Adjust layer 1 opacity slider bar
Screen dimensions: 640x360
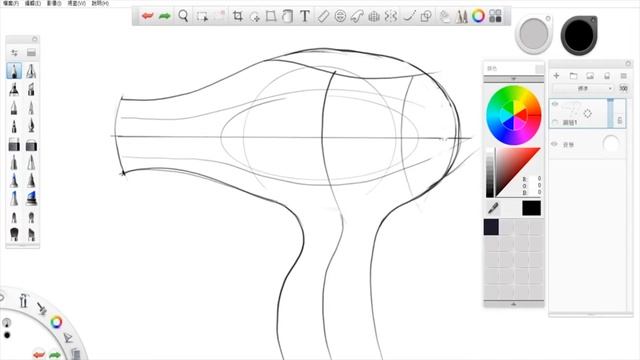[x=610, y=113]
